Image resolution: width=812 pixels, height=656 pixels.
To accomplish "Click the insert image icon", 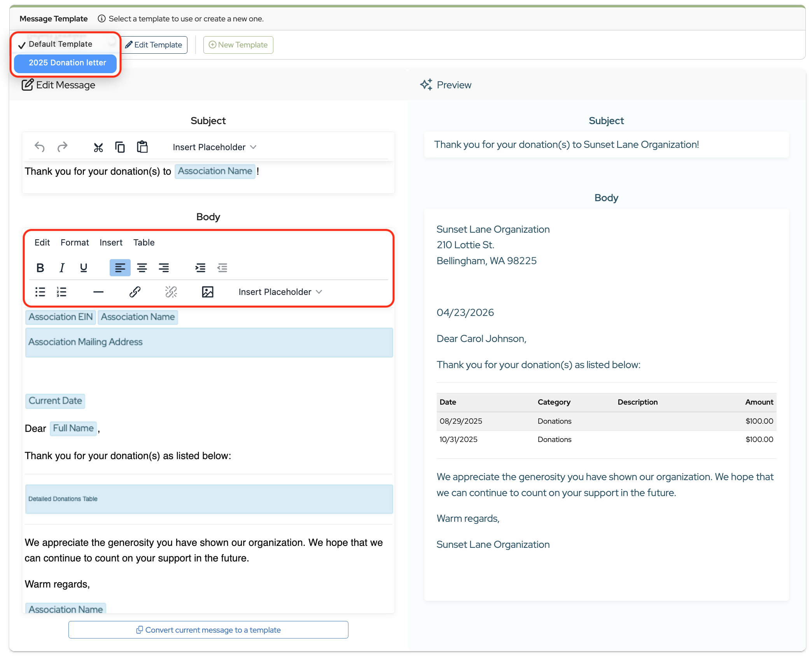I will [x=208, y=292].
